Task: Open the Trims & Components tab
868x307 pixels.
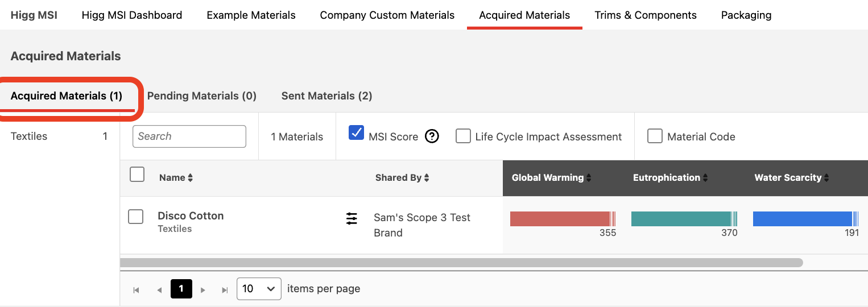Action: pos(646,15)
